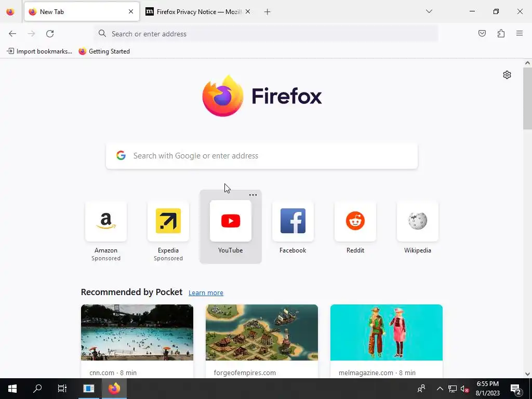532x399 pixels.
Task: Open the Firefox View pinned icon
Action: coord(10,11)
